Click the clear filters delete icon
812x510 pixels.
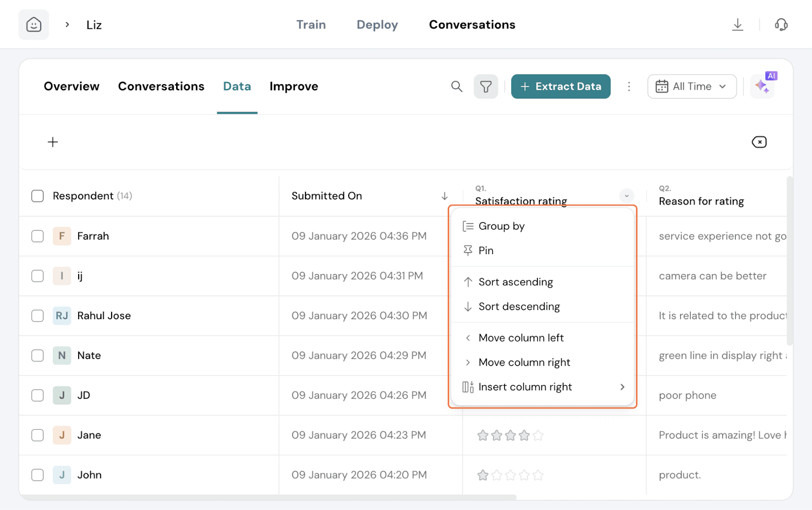[x=759, y=142]
